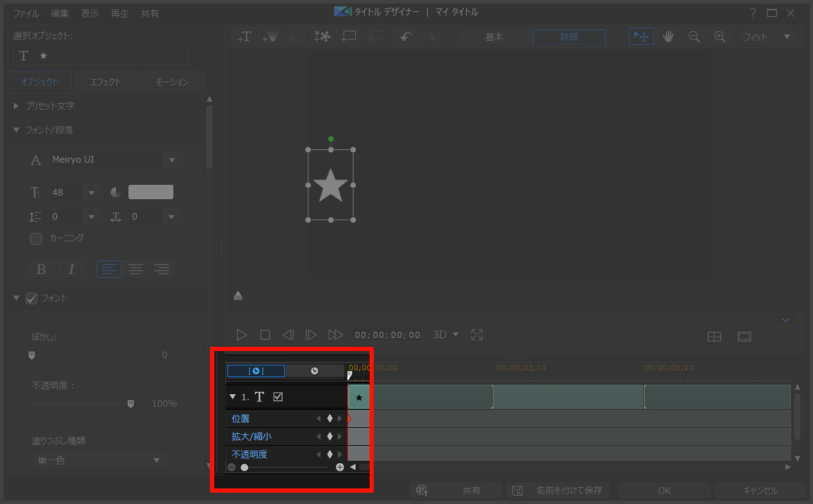Click the キャンセル button
This screenshot has height=504, width=813.
[x=760, y=490]
